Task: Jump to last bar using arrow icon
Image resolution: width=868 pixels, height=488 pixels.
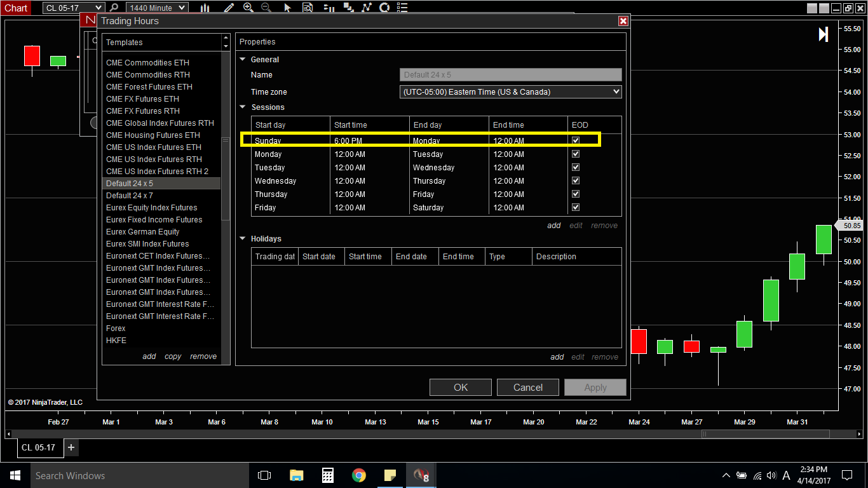Action: tap(824, 34)
